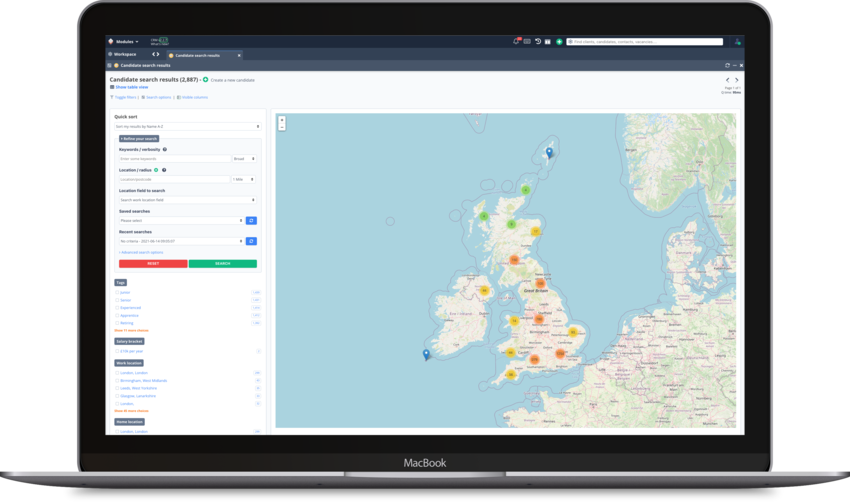This screenshot has height=503, width=850.
Task: Click Create a new candidate link
Action: 233,80
